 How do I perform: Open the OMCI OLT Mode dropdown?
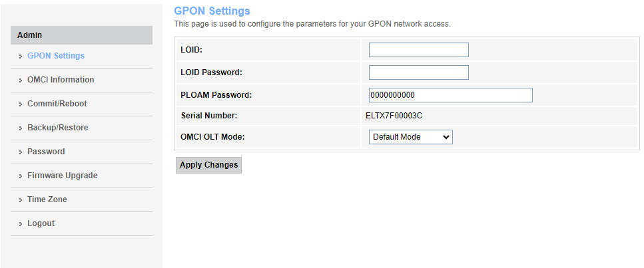(410, 137)
